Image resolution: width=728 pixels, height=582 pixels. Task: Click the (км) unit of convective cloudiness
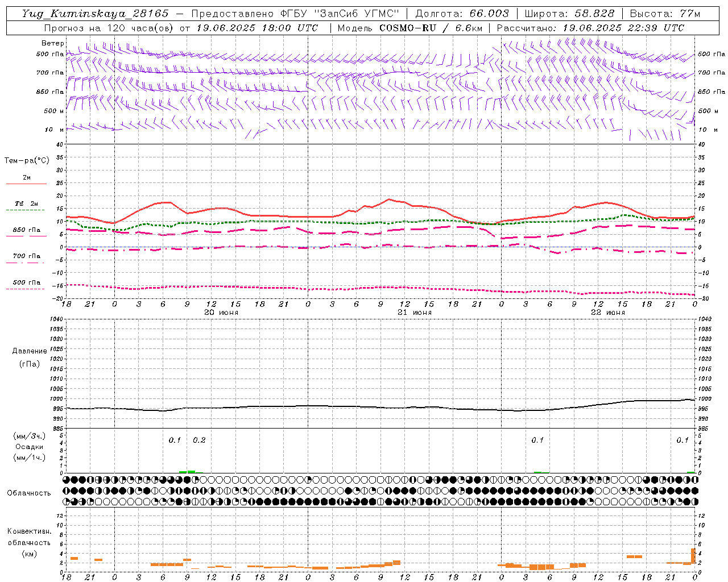point(30,554)
